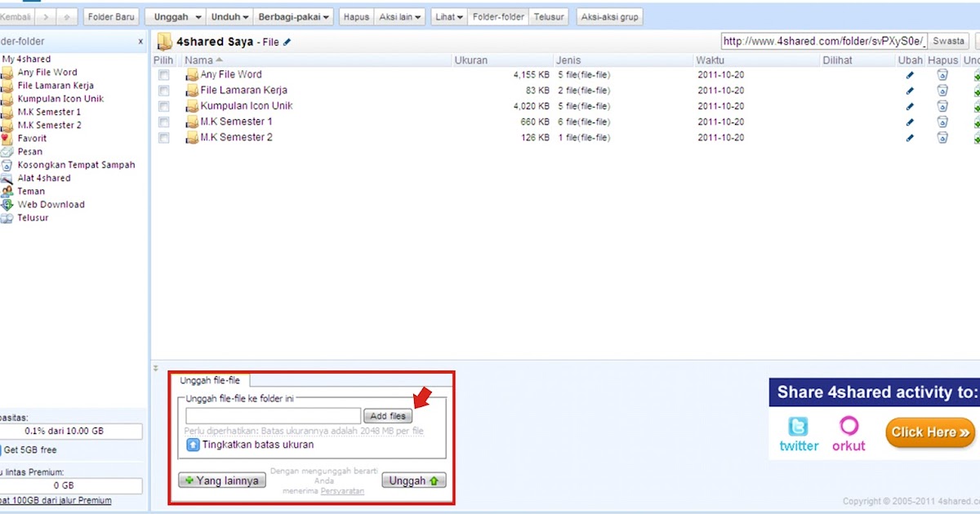
Task: Click the Swasta button
Action: click(x=949, y=41)
